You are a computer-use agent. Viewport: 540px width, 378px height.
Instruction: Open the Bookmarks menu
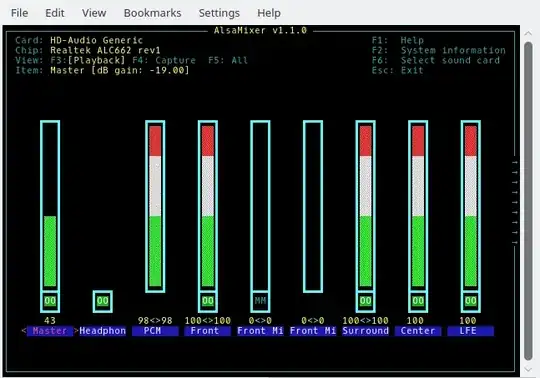tap(153, 13)
